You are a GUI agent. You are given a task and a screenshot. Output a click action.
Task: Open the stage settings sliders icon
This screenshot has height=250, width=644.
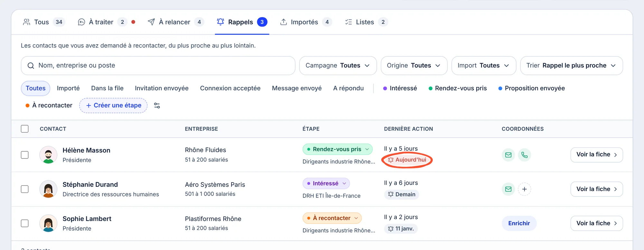(157, 105)
